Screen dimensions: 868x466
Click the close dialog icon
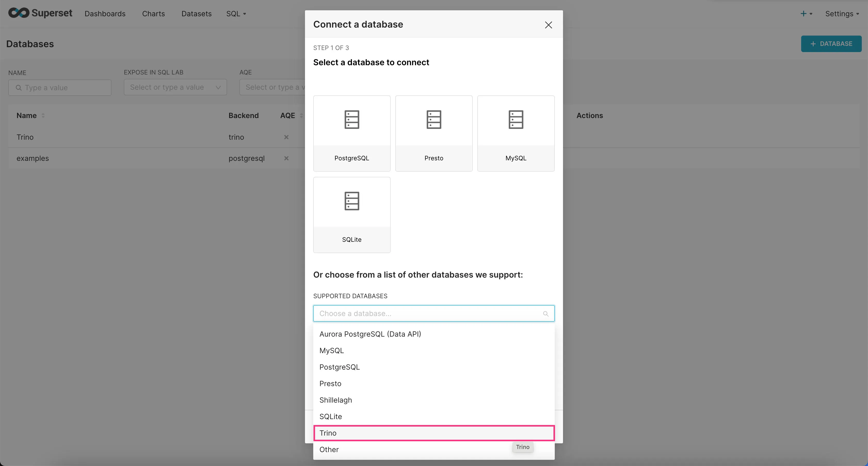(x=549, y=24)
